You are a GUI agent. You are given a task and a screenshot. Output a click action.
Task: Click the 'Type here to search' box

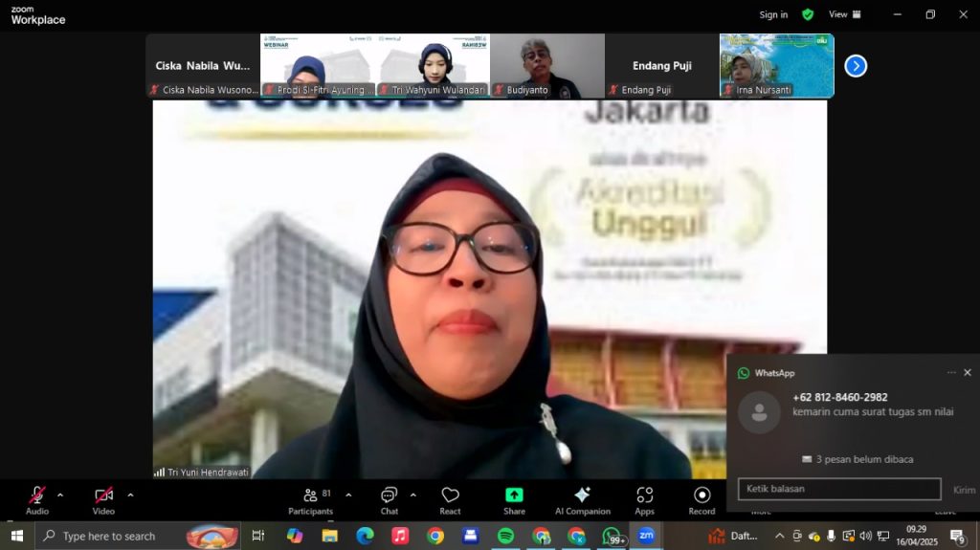(138, 536)
